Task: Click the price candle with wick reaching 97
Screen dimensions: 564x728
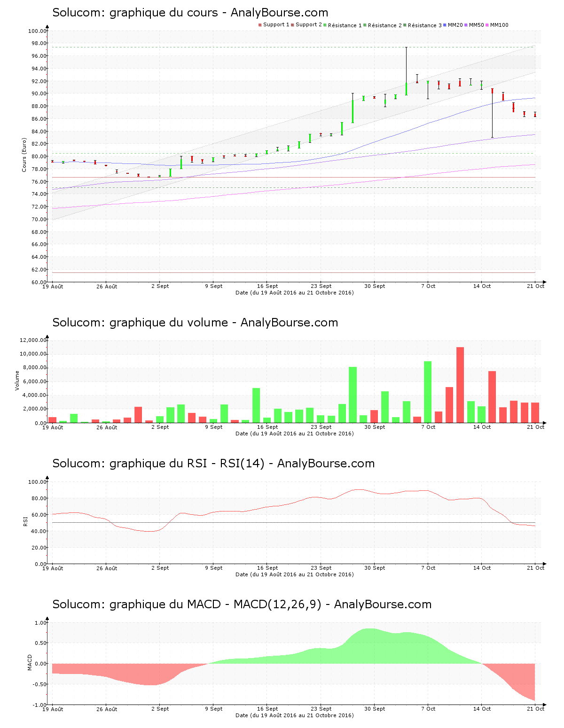Action: (407, 71)
